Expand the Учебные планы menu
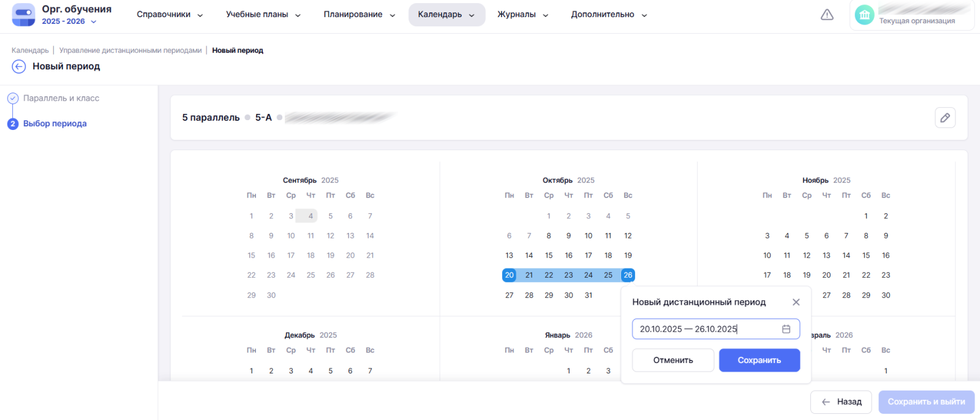The width and height of the screenshot is (980, 420). 263,15
